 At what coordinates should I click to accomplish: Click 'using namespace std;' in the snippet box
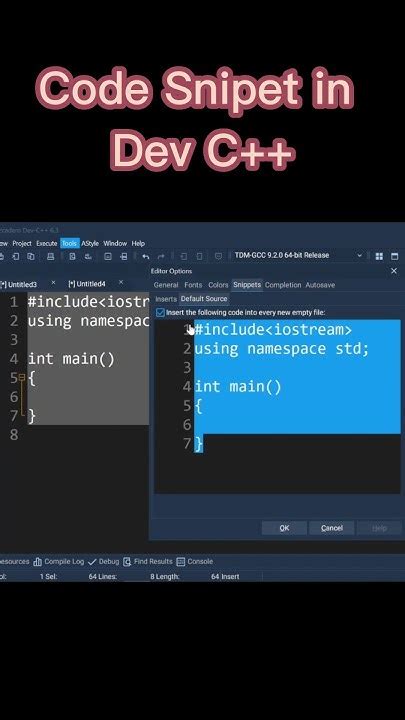[x=281, y=349]
